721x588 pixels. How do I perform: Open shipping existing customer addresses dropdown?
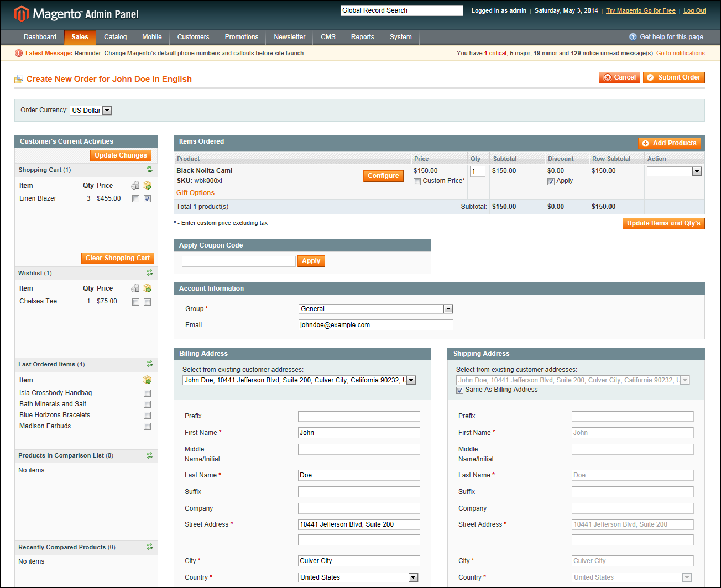coord(573,380)
